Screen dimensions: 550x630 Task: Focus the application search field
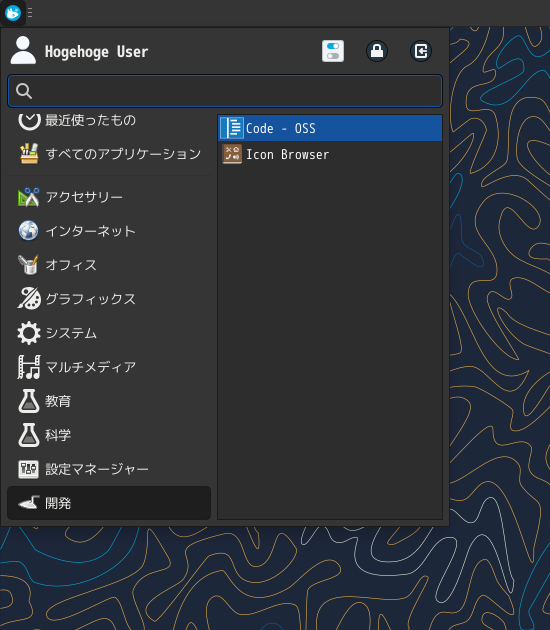pos(225,91)
